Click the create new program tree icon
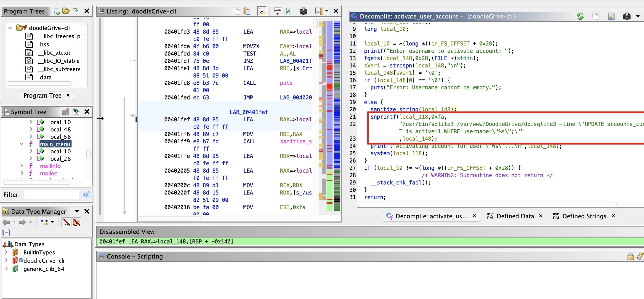This screenshot has width=644, height=299. coord(56,11)
